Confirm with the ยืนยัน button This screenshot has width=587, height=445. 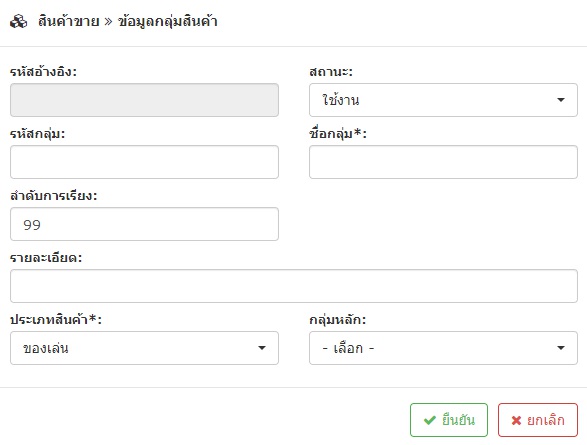(x=449, y=420)
